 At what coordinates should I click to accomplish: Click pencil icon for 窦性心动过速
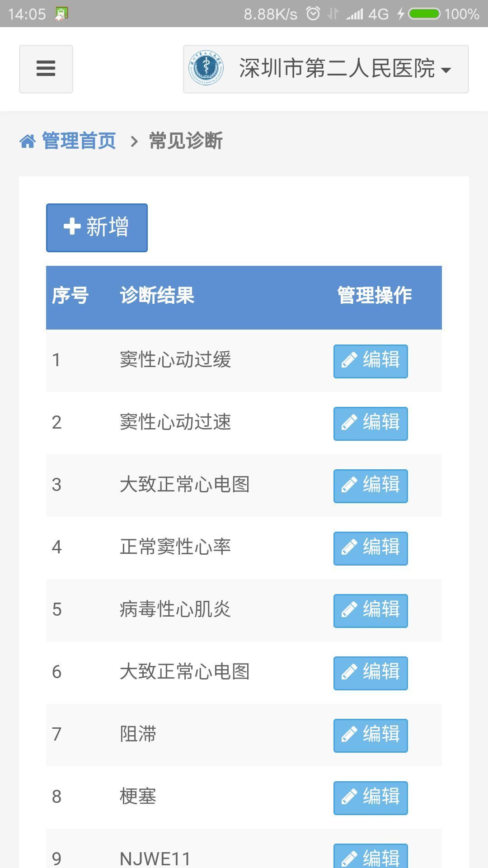tap(349, 423)
